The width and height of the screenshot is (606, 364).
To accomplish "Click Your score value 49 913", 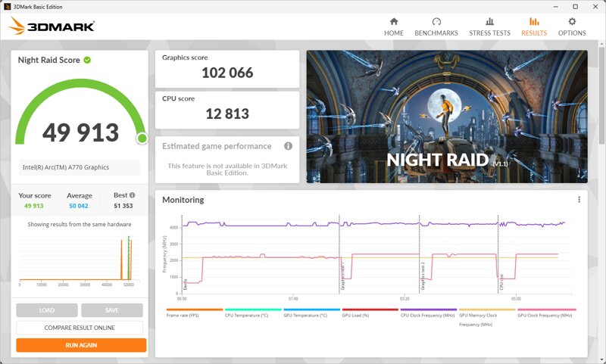I will [x=33, y=206].
